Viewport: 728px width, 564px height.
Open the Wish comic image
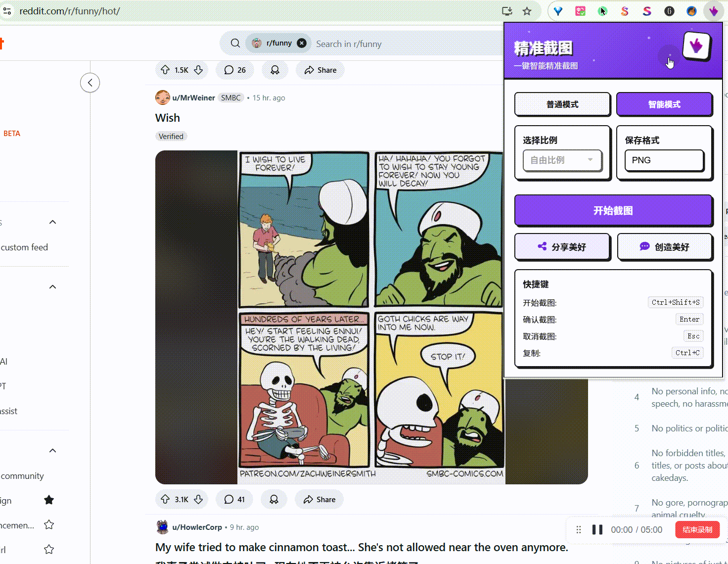(x=371, y=317)
